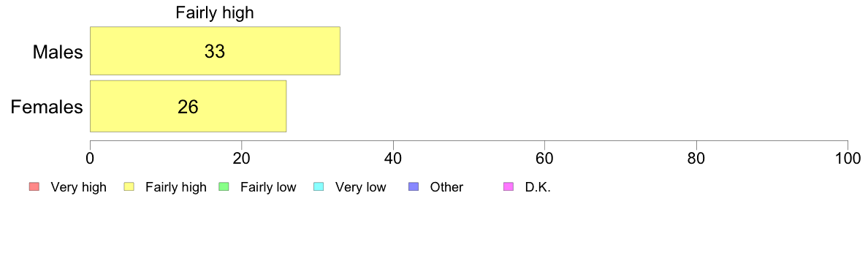Screen dimensions: 868x269
Task: Click the Males row label
Action: pyautogui.click(x=58, y=52)
